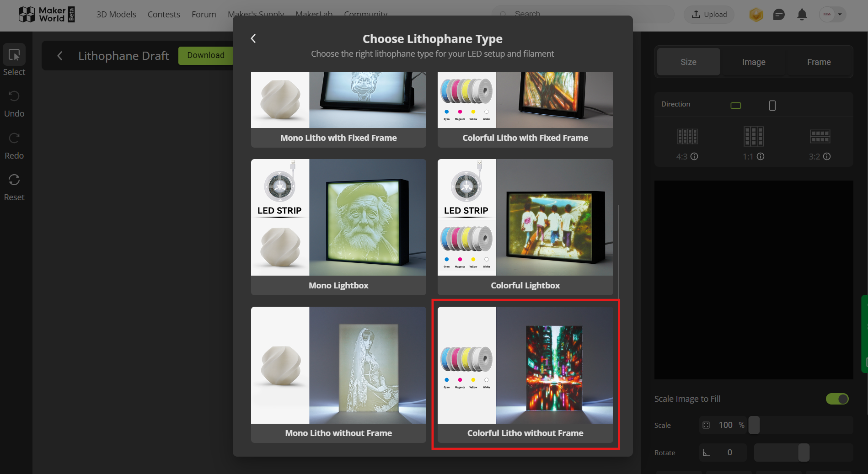The image size is (868, 474).
Task: Click the Select tool icon
Action: (x=14, y=55)
